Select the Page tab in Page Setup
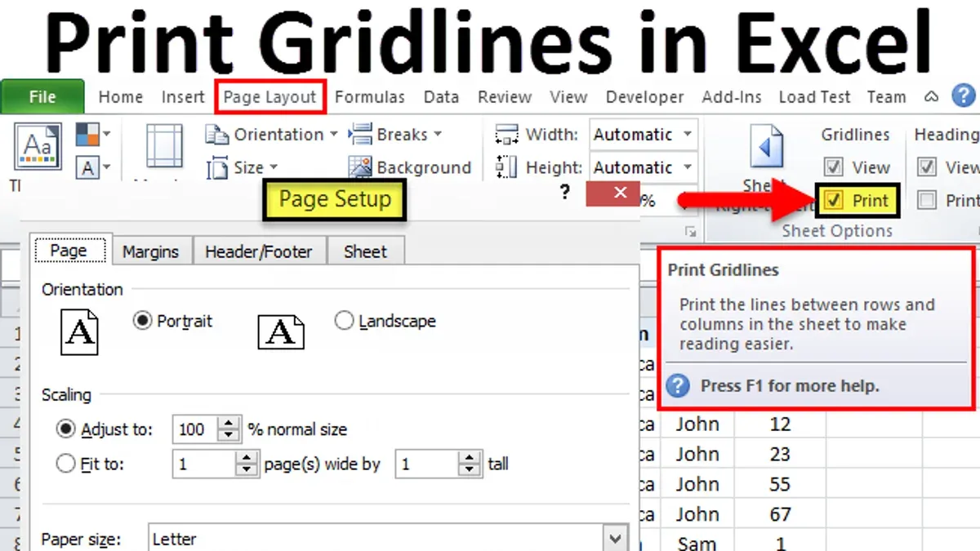Screen dimensions: 980x551 [69, 251]
